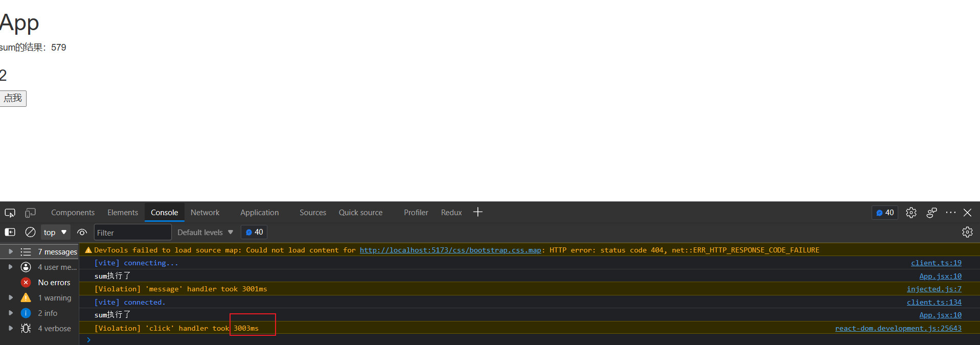Hide the console sidebar panel
The width and height of the screenshot is (980, 345).
coord(10,232)
